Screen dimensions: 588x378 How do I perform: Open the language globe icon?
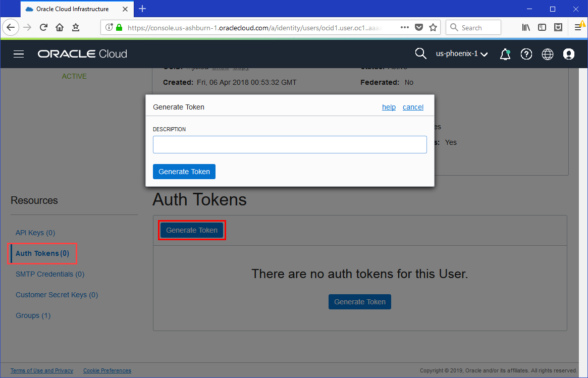tap(548, 54)
